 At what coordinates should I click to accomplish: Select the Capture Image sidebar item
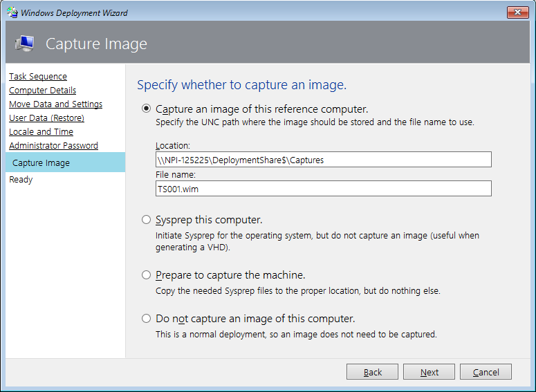pyautogui.click(x=65, y=162)
